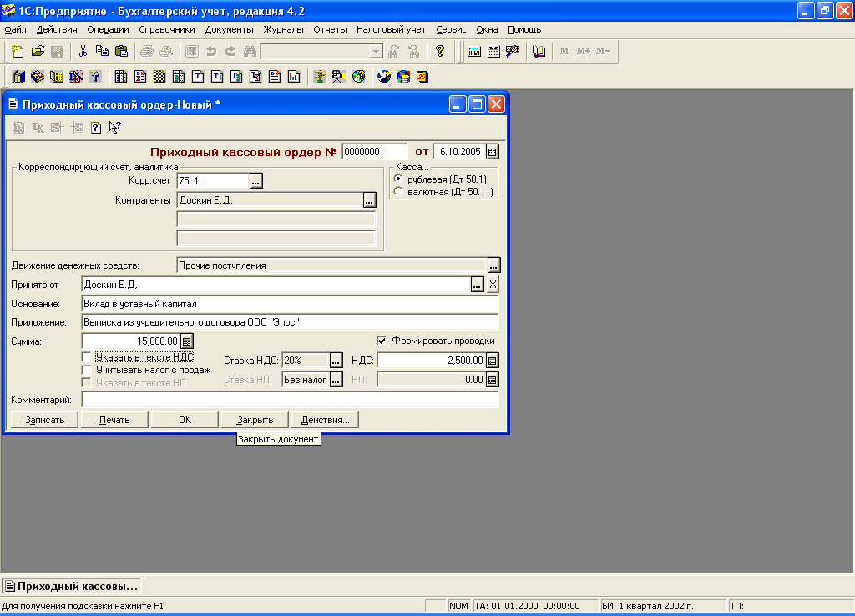Open the Отчеты menu

click(x=330, y=29)
